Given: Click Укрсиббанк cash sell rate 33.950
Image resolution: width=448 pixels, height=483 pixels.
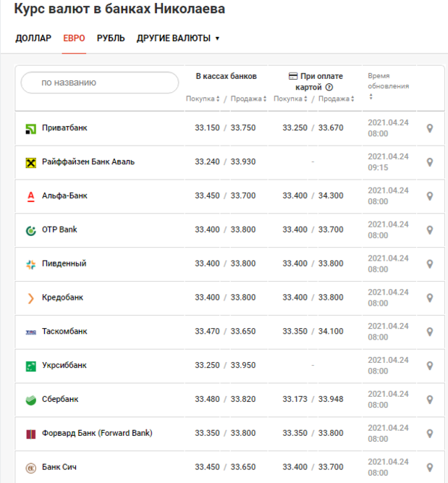Looking at the screenshot, I should point(243,365).
